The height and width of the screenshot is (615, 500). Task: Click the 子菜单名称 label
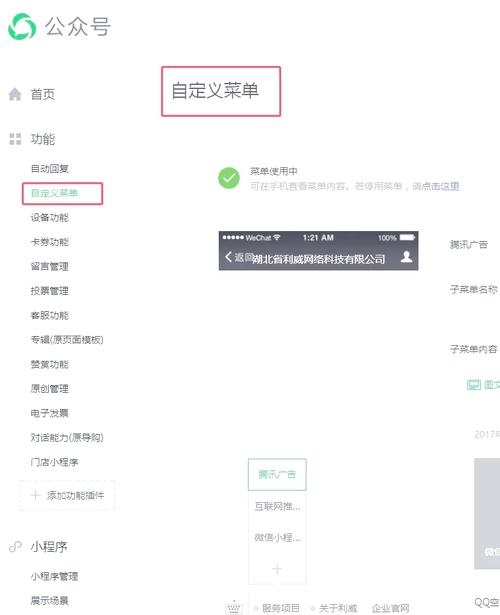coord(474,289)
